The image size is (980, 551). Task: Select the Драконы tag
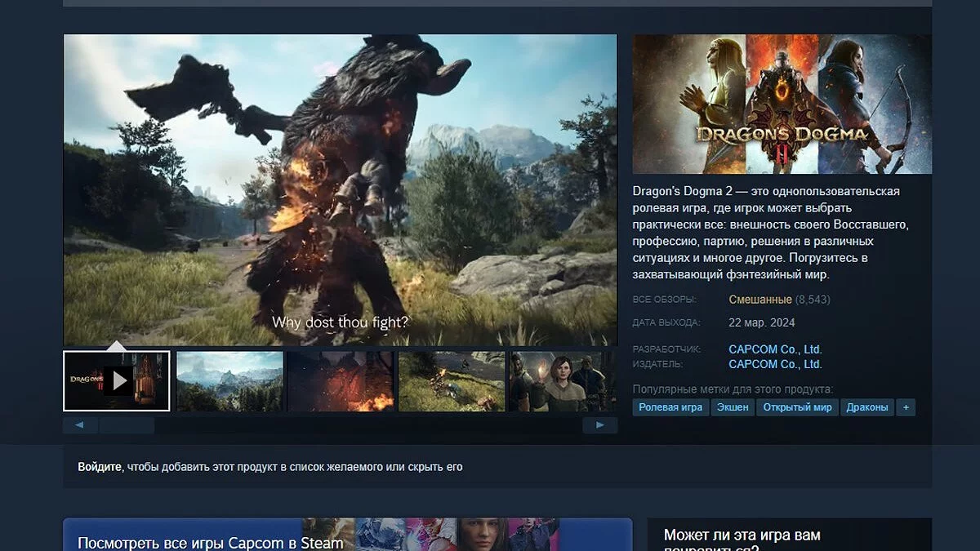pyautogui.click(x=866, y=407)
